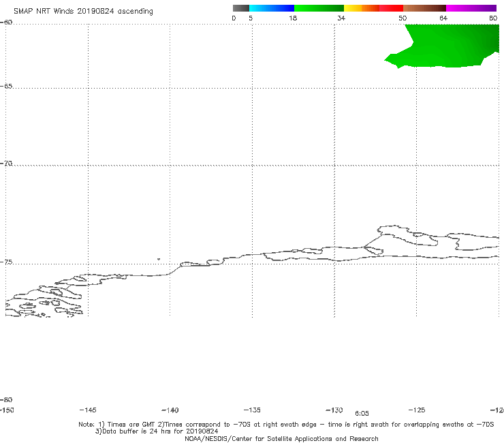Click the NOAA/NESDIS credit line

click(281, 438)
